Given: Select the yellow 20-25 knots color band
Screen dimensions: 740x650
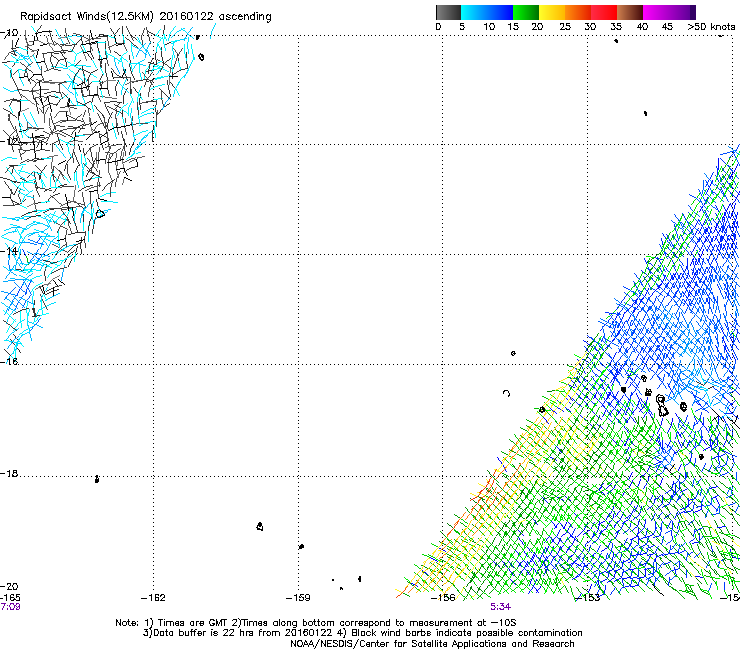Looking at the screenshot, I should tap(552, 12).
